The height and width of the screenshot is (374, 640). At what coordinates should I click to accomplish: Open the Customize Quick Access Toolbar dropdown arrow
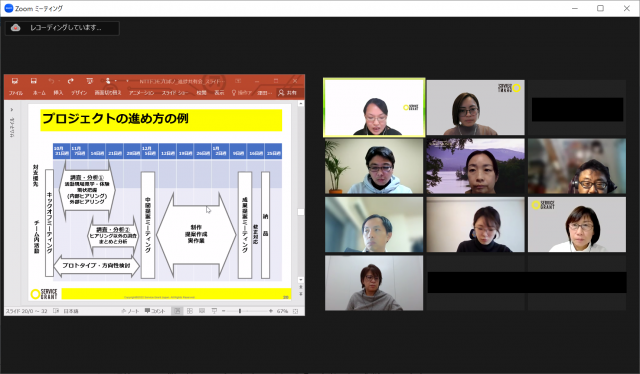click(127, 81)
